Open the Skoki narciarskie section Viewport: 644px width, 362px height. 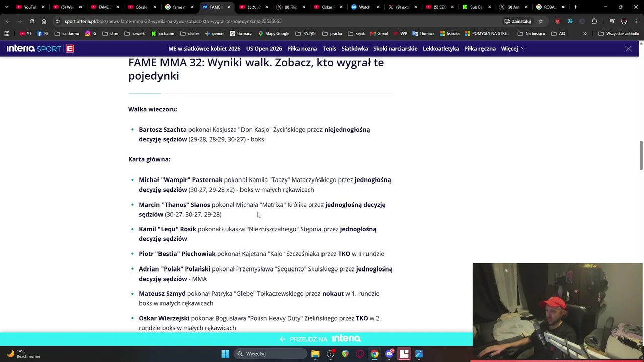tap(395, 49)
